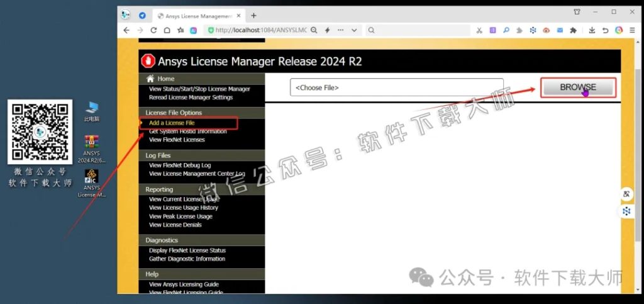Click Reread License Manager Settings
This screenshot has width=644, height=304.
[191, 98]
